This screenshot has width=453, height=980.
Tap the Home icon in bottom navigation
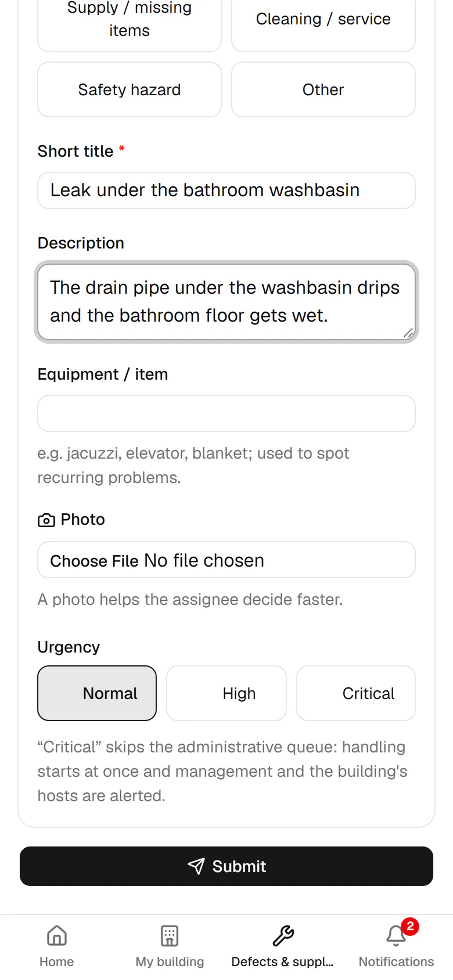[56, 936]
